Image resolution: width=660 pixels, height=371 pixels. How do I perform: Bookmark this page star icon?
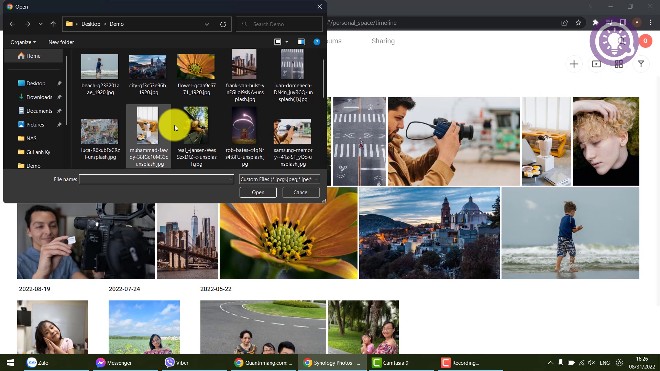coord(578,23)
